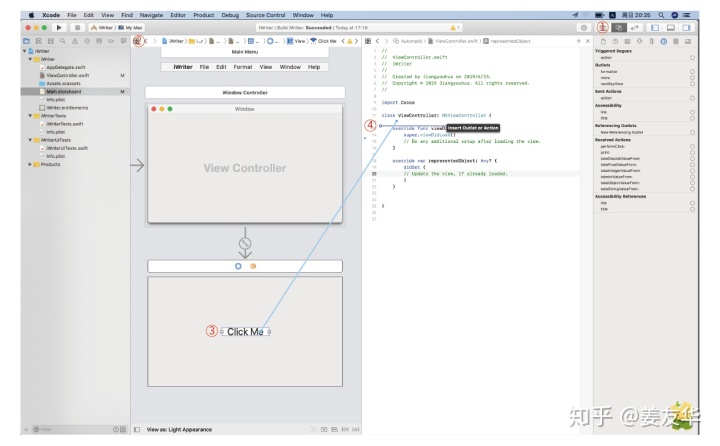Image resolution: width=720 pixels, height=446 pixels.
Task: Open the Issue navigator warning-triangle icon
Action: click(75, 41)
